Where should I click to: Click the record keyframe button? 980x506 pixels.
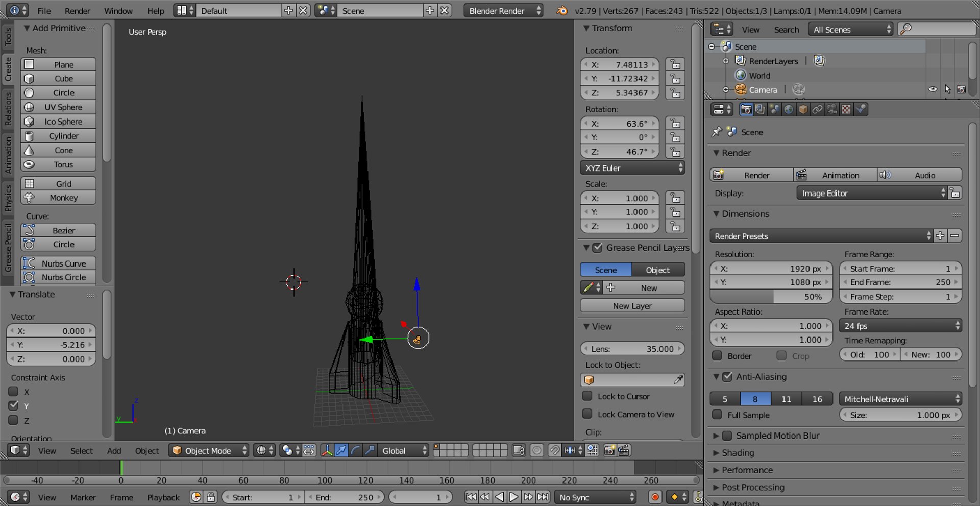[x=655, y=497]
